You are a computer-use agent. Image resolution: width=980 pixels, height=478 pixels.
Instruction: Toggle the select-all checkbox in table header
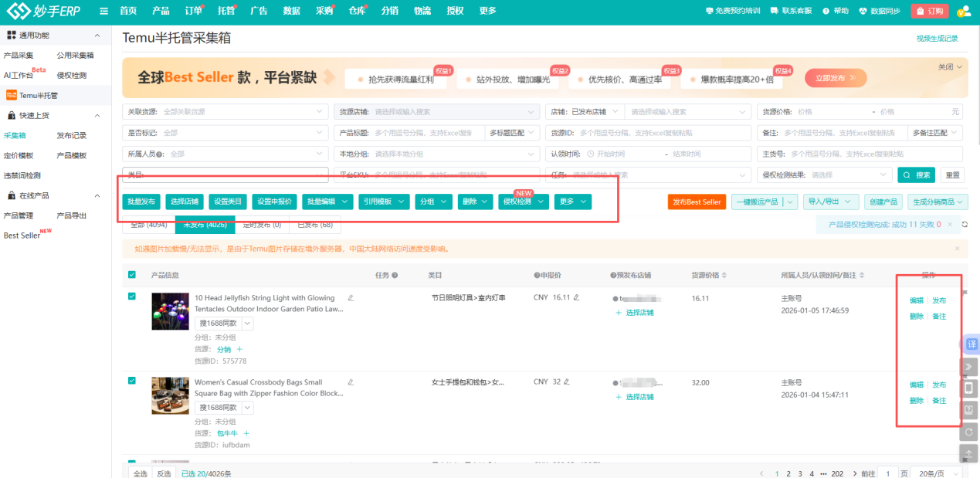[x=132, y=275]
